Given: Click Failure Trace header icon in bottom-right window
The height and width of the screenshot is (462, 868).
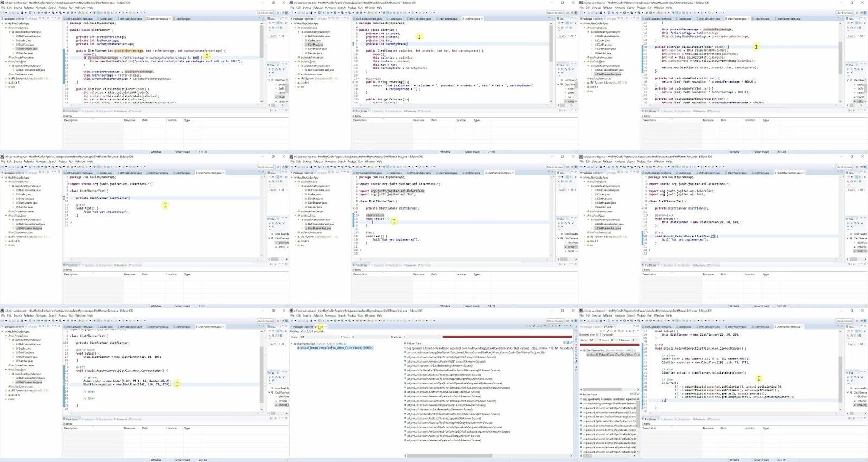Looking at the screenshot, I should click(x=582, y=395).
